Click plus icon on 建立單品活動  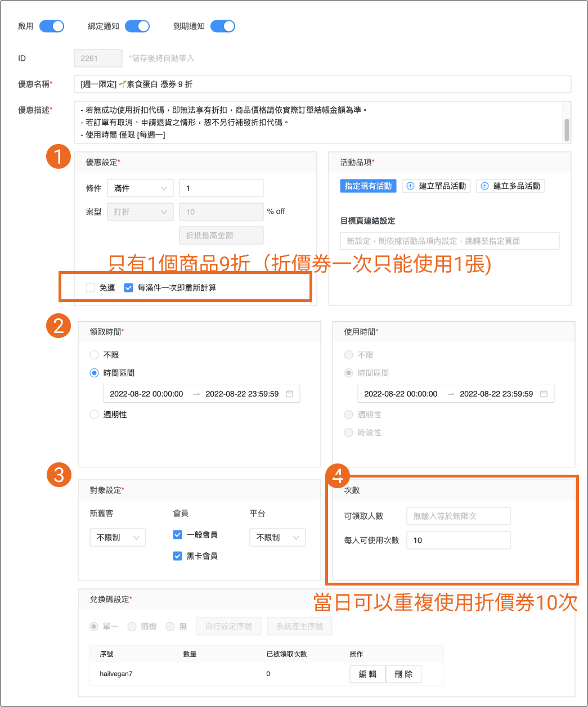point(411,186)
